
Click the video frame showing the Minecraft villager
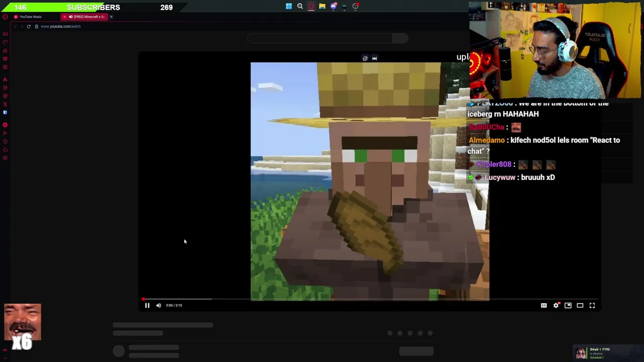click(x=370, y=182)
